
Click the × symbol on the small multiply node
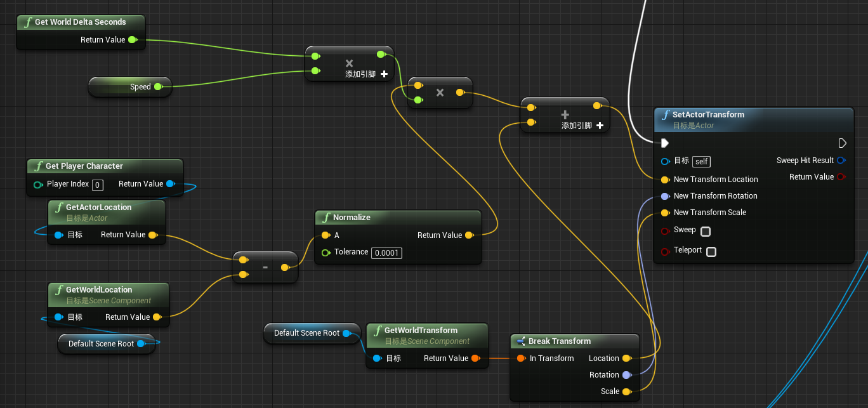440,92
